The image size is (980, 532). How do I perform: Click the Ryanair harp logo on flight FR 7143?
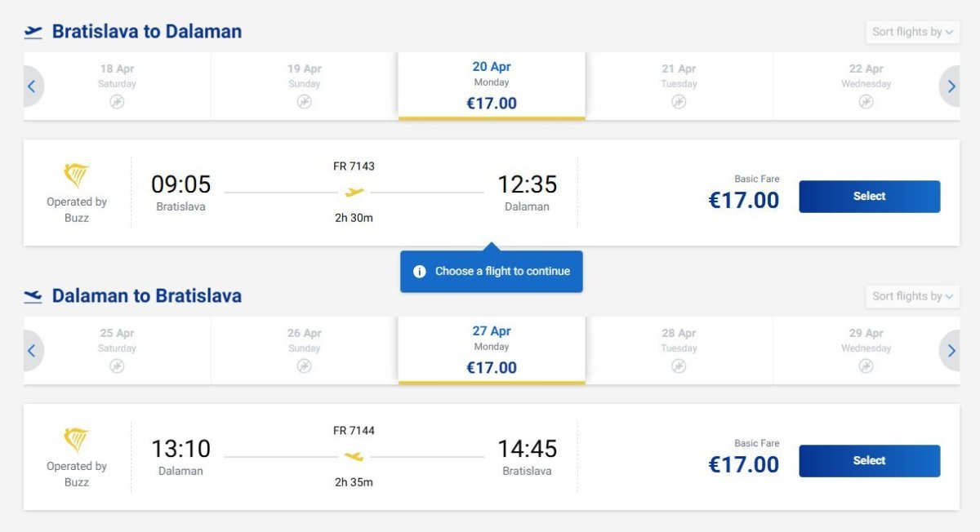pos(77,175)
